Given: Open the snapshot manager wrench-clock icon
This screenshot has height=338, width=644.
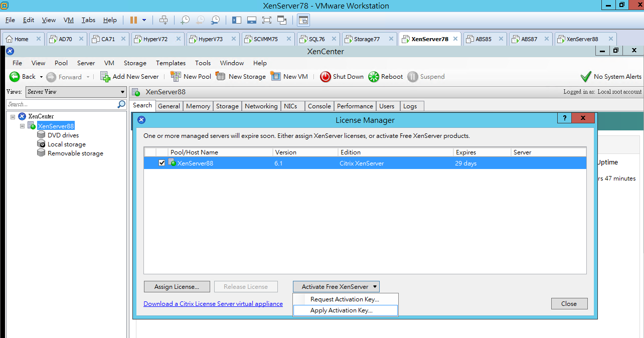Looking at the screenshot, I should coord(215,20).
